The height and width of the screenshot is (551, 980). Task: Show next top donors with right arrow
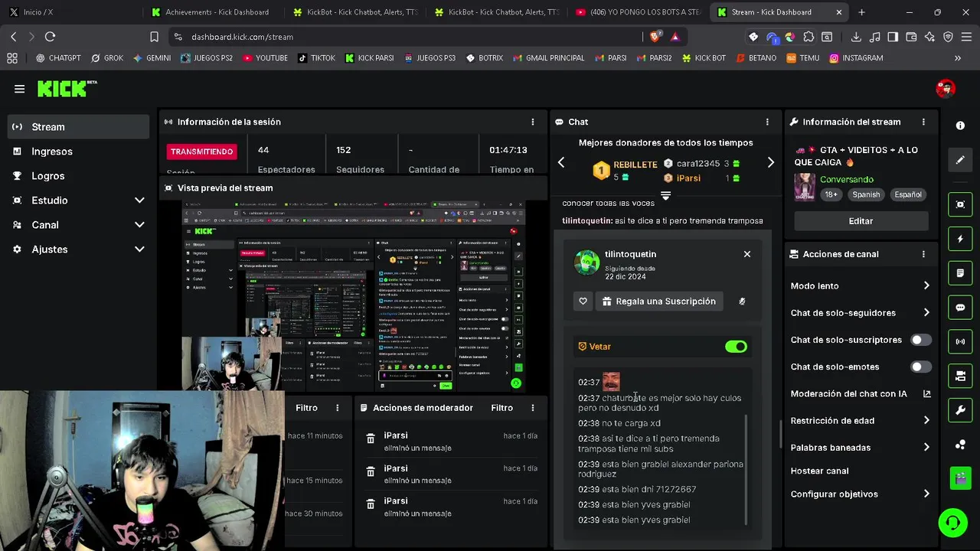pos(770,162)
